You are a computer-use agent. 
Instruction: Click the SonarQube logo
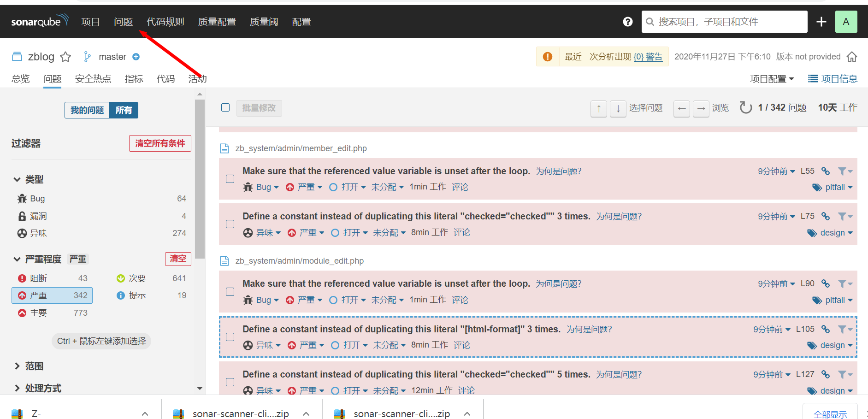(x=40, y=21)
